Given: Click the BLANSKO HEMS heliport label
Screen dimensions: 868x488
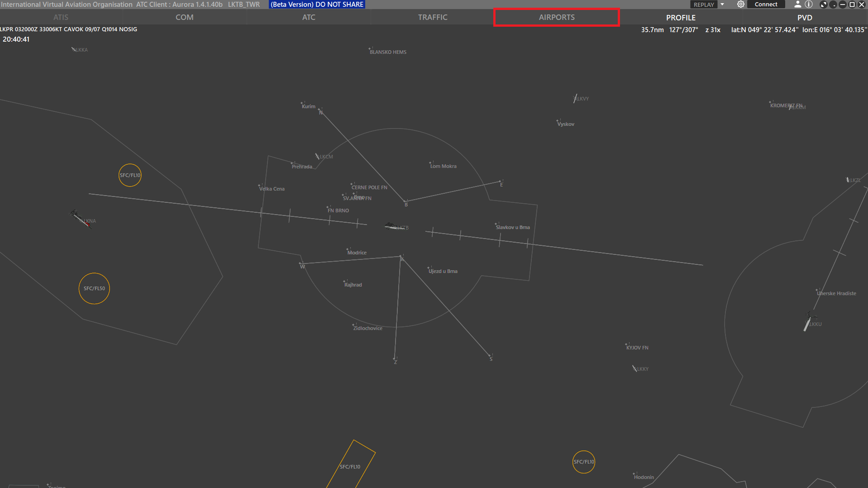Looking at the screenshot, I should pyautogui.click(x=388, y=52).
